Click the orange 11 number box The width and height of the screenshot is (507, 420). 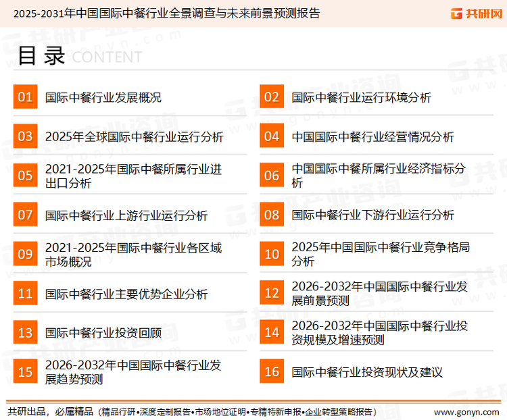coord(25,293)
